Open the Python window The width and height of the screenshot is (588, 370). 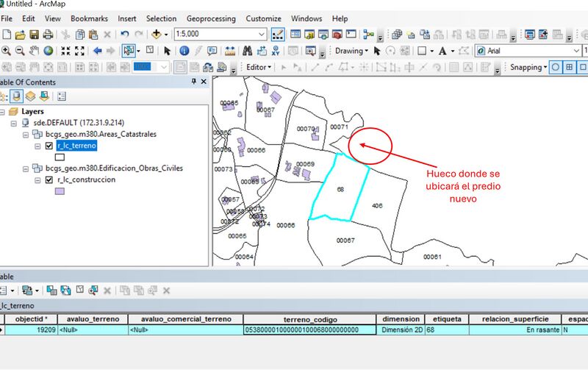(x=351, y=34)
